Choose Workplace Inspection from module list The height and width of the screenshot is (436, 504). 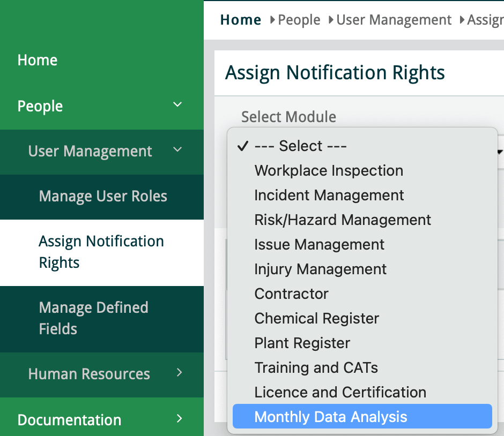click(329, 171)
